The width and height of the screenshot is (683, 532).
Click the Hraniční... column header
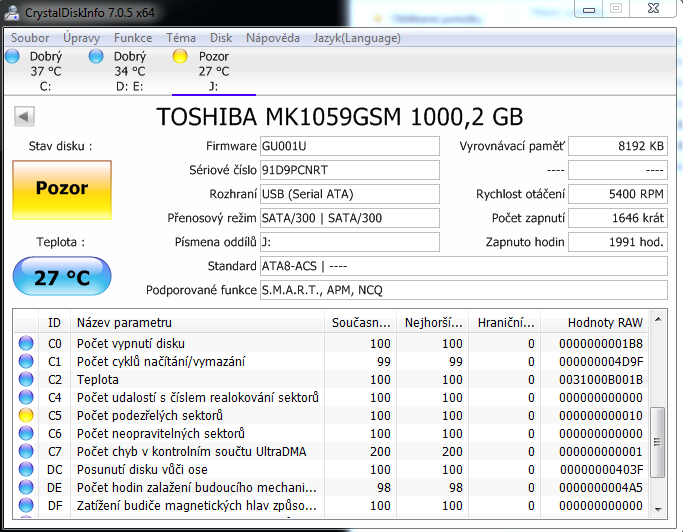click(x=504, y=322)
